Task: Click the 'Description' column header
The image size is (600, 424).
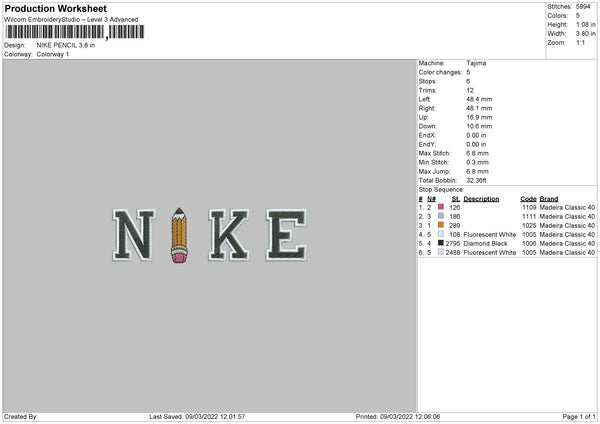Action: pos(481,199)
